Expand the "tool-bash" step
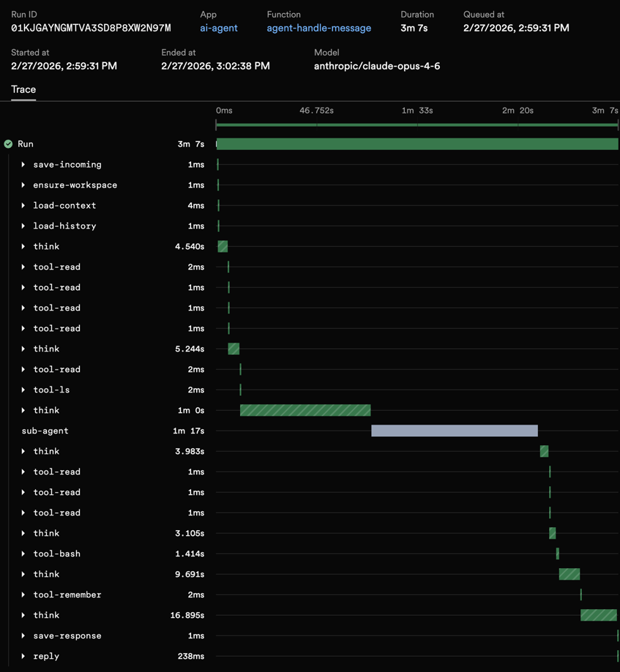 [x=23, y=553]
